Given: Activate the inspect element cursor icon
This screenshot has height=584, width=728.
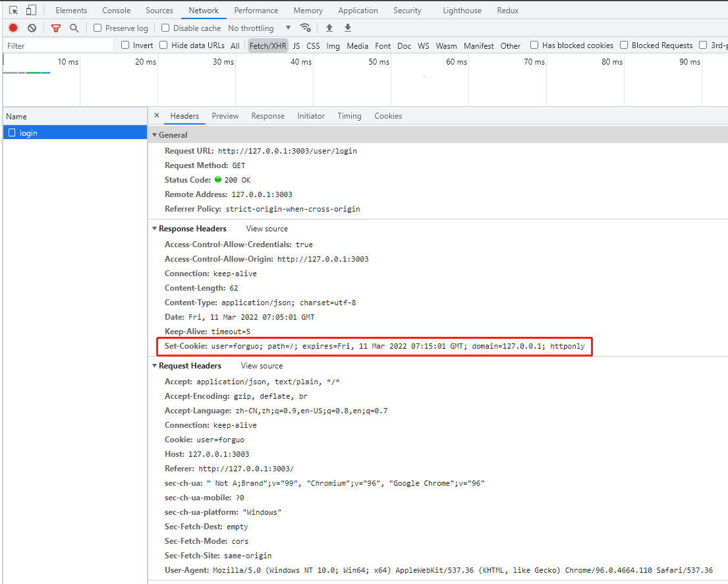Looking at the screenshot, I should [x=13, y=11].
